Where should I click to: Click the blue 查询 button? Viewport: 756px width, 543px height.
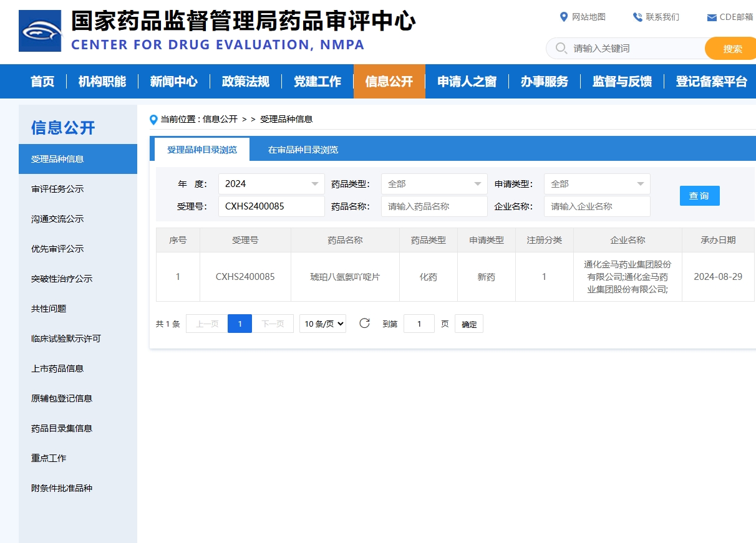coord(699,196)
